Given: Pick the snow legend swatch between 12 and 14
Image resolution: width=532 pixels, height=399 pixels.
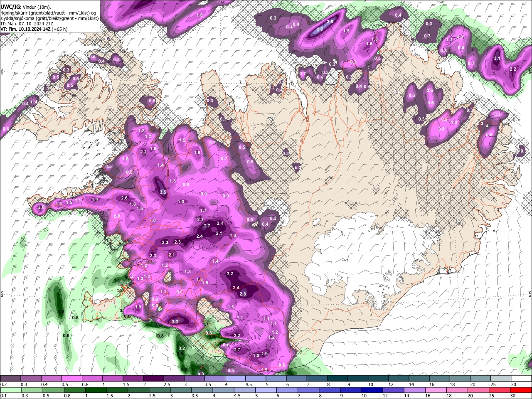Looking at the screenshot, I should point(398,379).
